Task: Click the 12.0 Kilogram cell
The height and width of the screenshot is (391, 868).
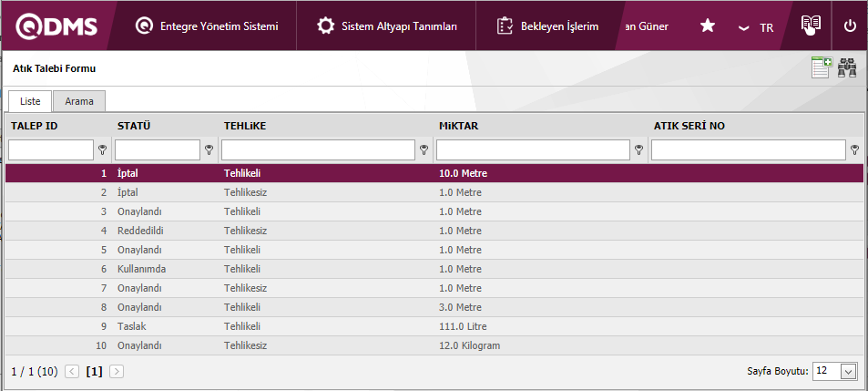Action: (469, 345)
